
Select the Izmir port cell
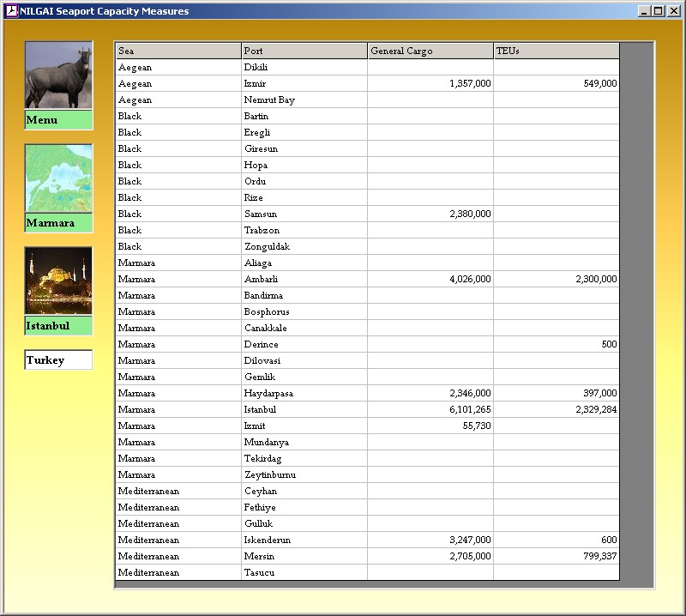coord(304,83)
